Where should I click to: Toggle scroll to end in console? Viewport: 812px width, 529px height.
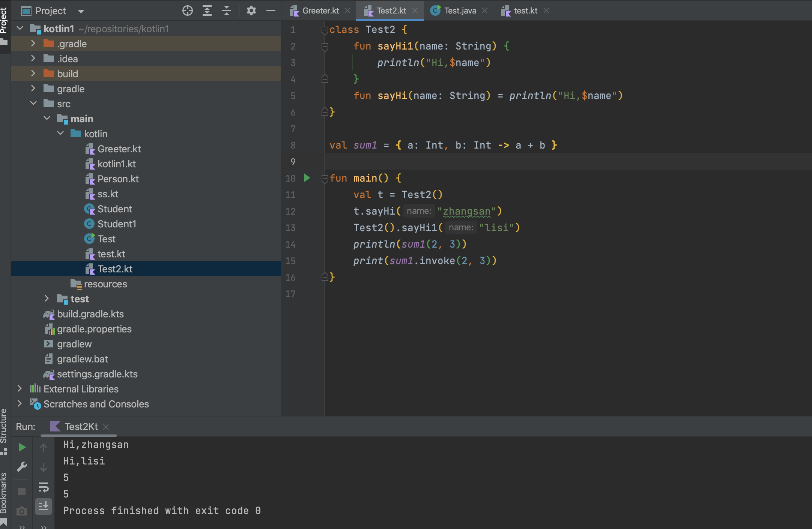click(44, 506)
